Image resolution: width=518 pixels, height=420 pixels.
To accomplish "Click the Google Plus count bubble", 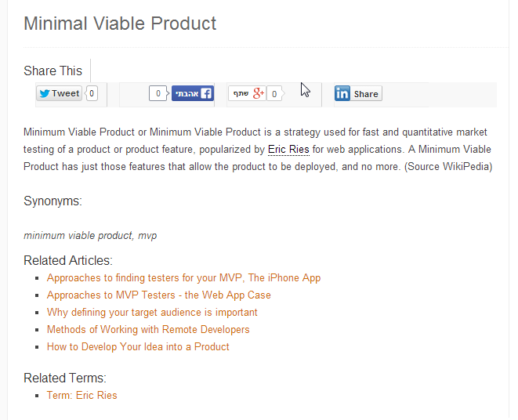I will (x=275, y=94).
